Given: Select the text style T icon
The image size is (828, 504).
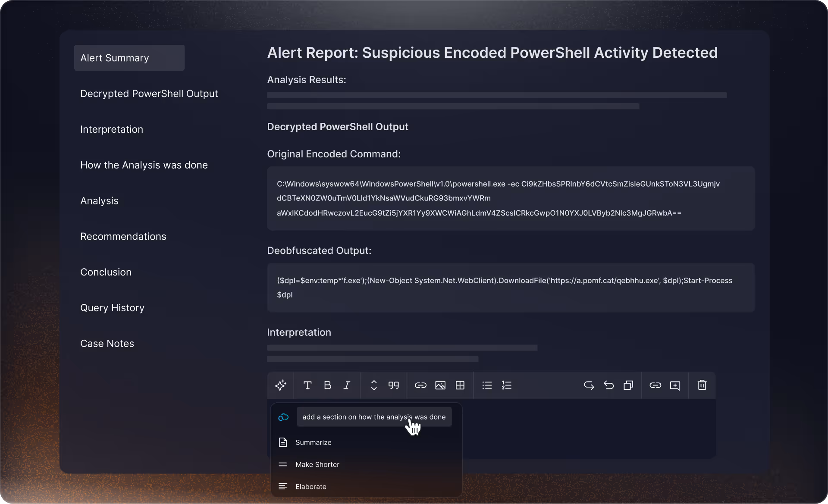Looking at the screenshot, I should coord(307,385).
